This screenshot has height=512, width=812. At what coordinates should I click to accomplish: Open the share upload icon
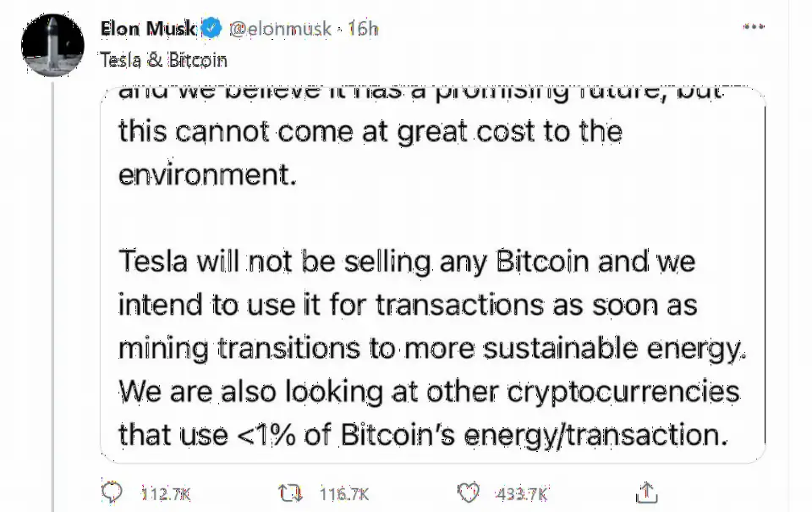click(646, 493)
